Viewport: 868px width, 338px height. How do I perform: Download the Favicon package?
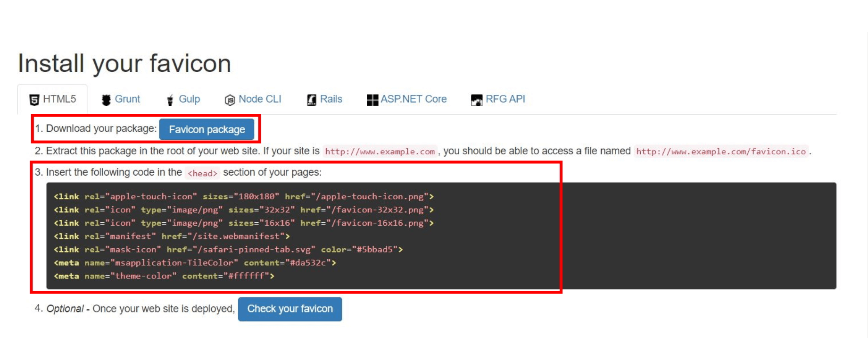click(x=207, y=129)
